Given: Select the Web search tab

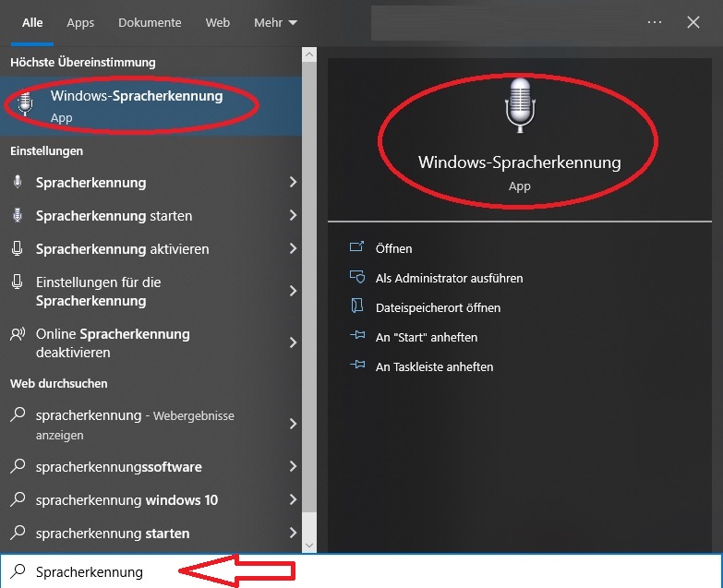Looking at the screenshot, I should [x=217, y=22].
